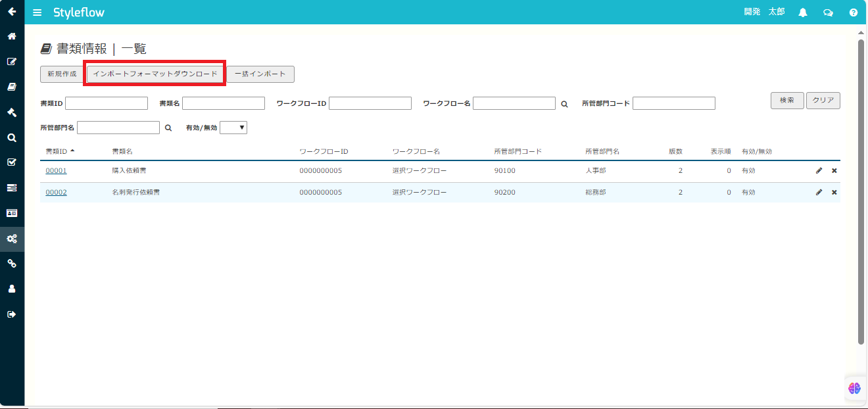This screenshot has height=409, width=868.
Task: Open the user profile icon in sidebar
Action: pos(12,289)
